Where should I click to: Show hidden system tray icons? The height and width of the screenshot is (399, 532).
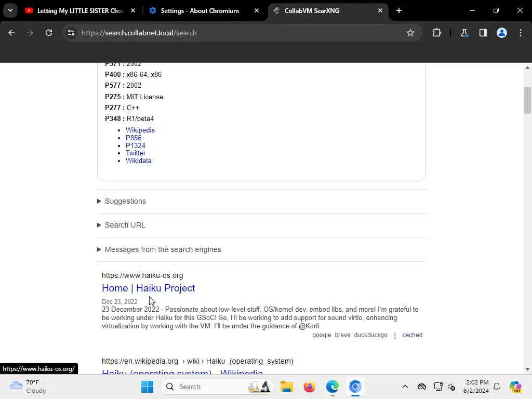(405, 387)
